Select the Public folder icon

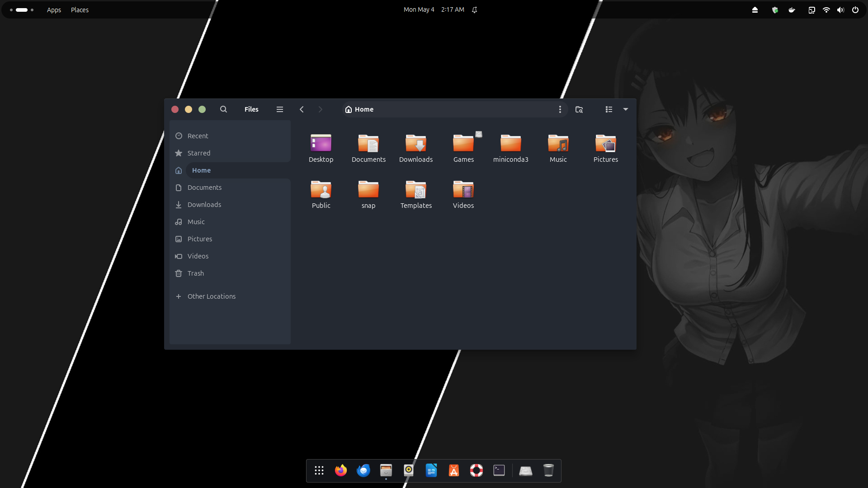point(321,189)
